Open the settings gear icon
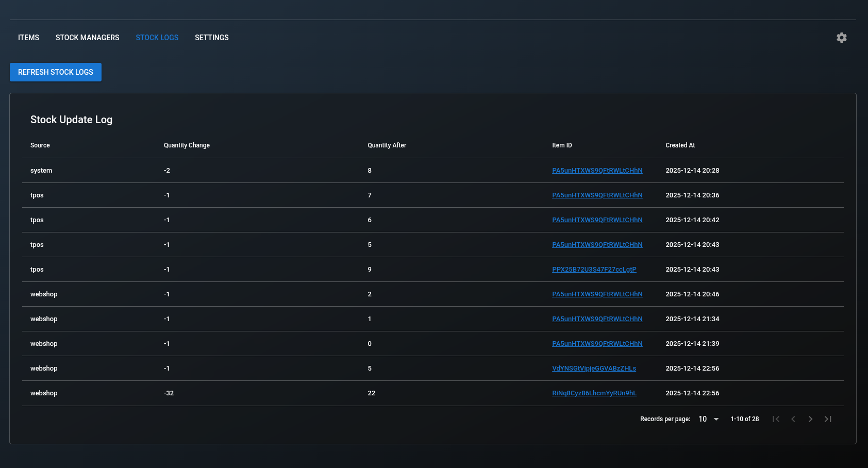Viewport: 868px width, 468px height. pyautogui.click(x=841, y=37)
